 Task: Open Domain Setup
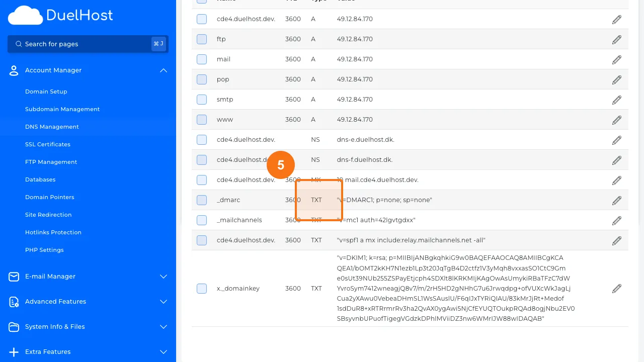click(46, 92)
